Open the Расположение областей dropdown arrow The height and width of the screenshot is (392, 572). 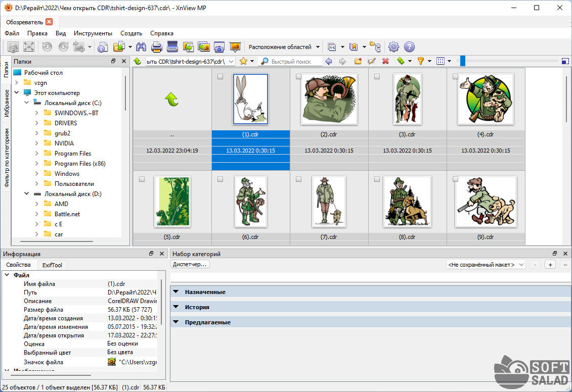[x=318, y=47]
